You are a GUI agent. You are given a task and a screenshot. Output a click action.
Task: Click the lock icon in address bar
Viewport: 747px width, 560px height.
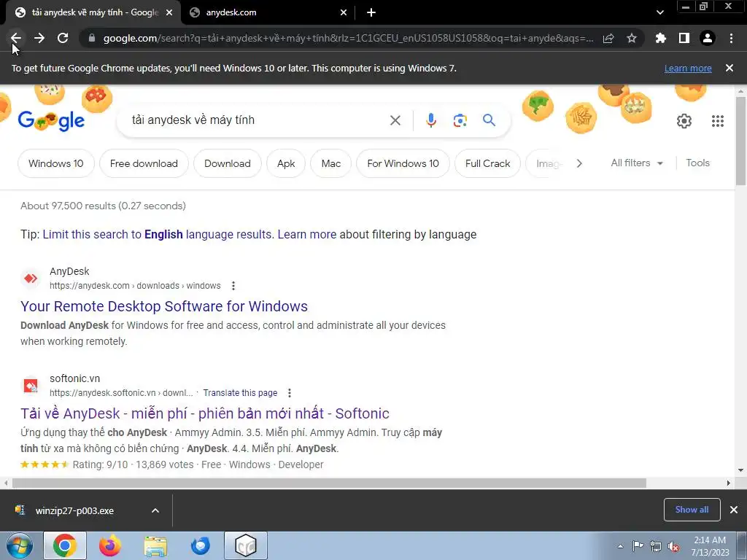(92, 38)
